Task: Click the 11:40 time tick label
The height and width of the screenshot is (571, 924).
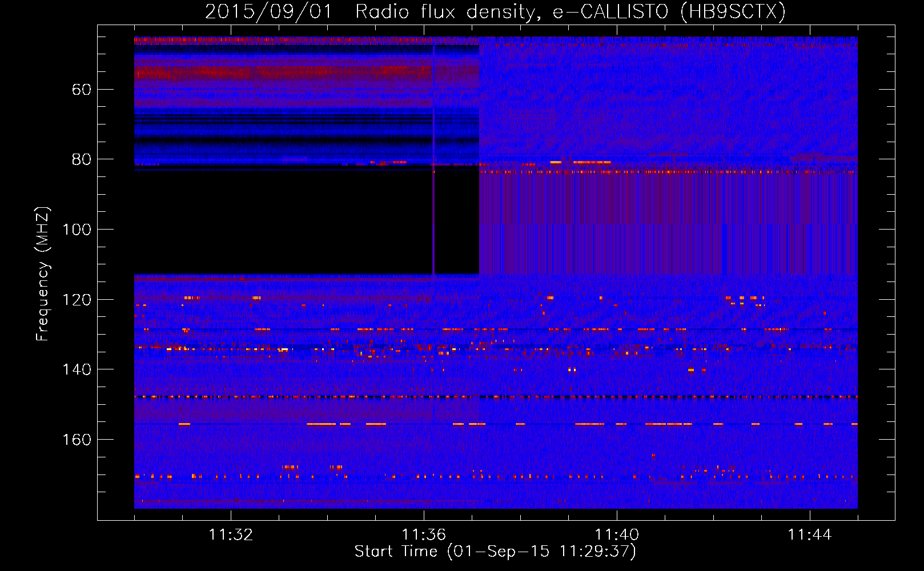Action: (x=617, y=535)
